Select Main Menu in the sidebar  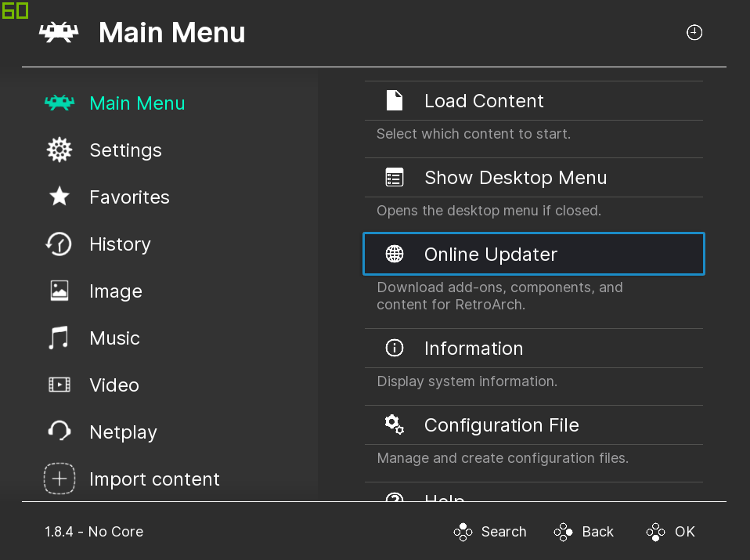point(137,103)
